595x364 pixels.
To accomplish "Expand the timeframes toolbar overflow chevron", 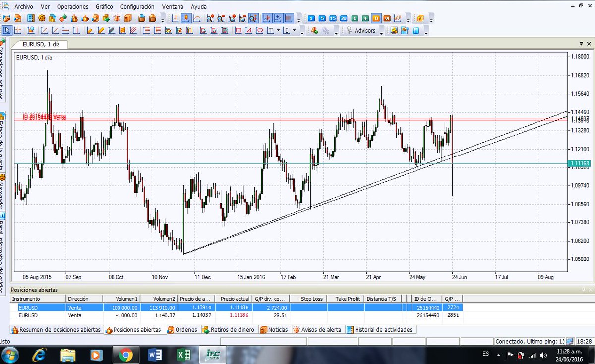I will coord(409,19).
